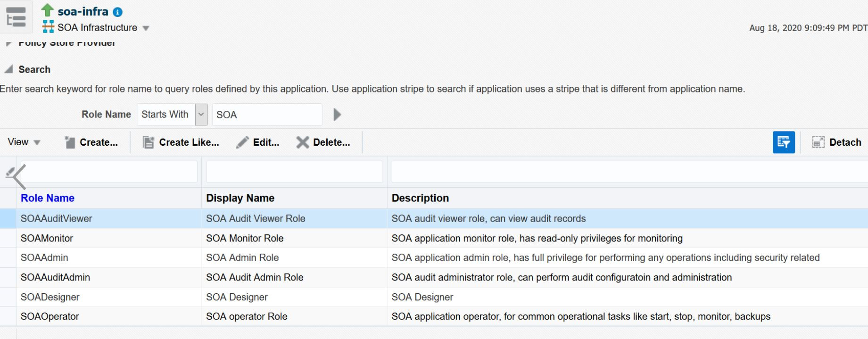The image size is (868, 339).
Task: Click the Detach table icon
Action: tap(818, 142)
